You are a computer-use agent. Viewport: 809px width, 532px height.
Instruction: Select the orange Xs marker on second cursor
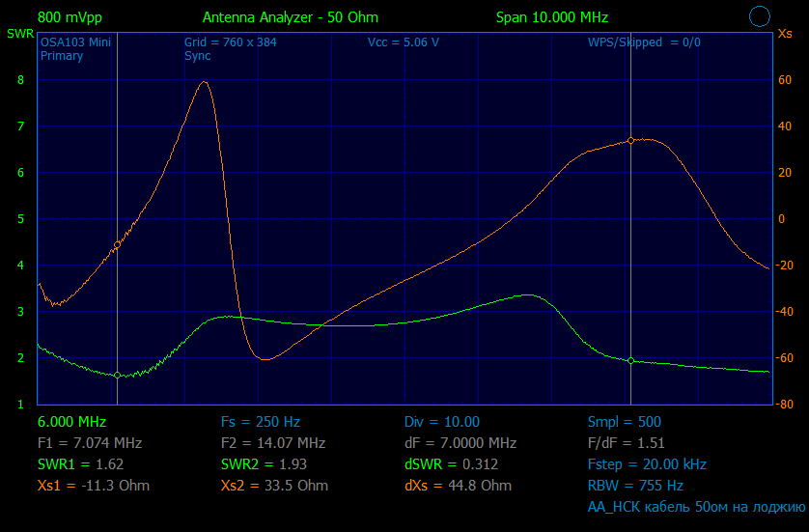click(x=630, y=140)
